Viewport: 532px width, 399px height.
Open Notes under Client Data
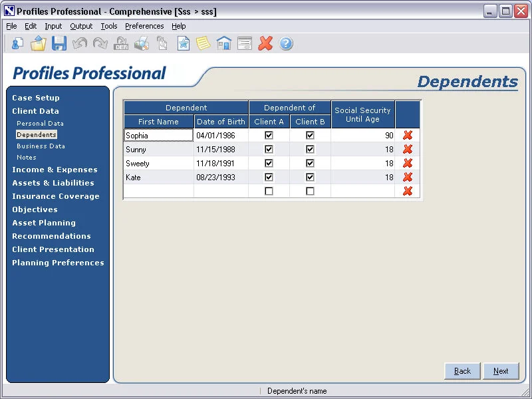[27, 158]
